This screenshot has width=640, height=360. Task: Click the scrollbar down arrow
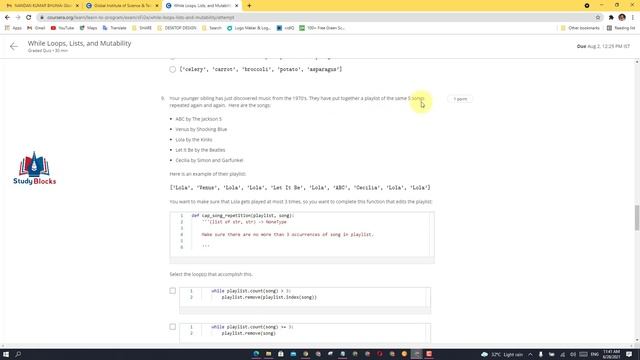pyautogui.click(x=637, y=340)
